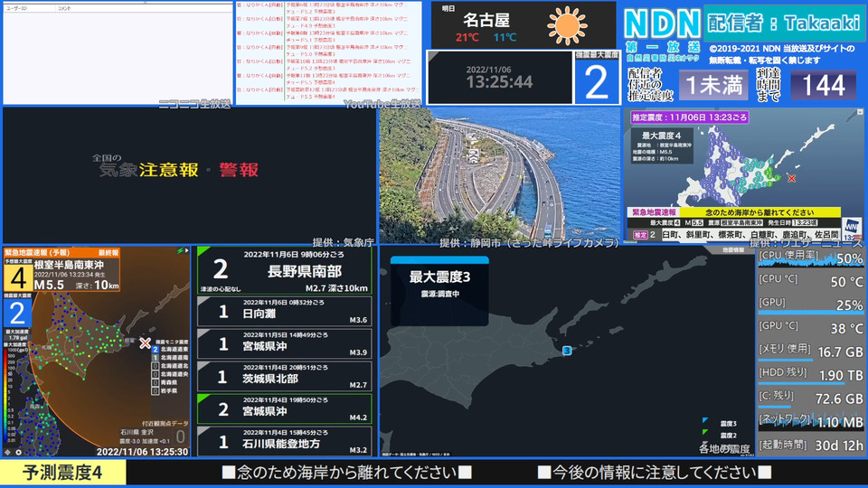Click the 起動時間 30d 12h entry
This screenshot has height=488, width=868.
[x=810, y=446]
